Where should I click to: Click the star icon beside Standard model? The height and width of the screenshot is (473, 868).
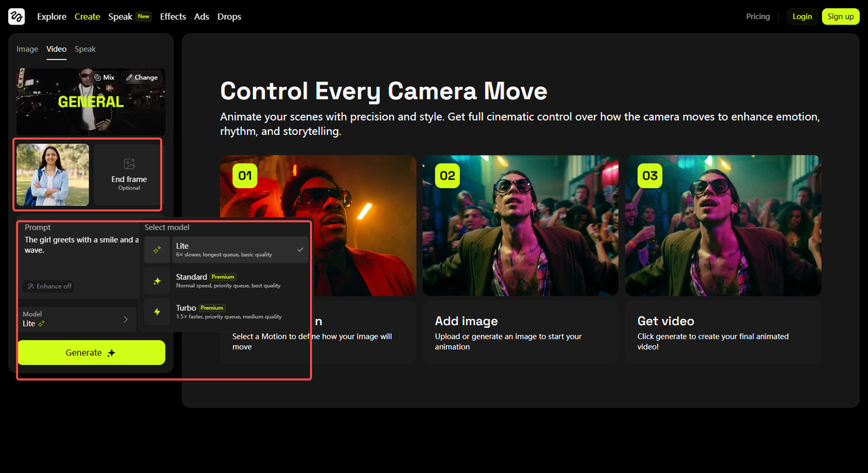tap(157, 280)
